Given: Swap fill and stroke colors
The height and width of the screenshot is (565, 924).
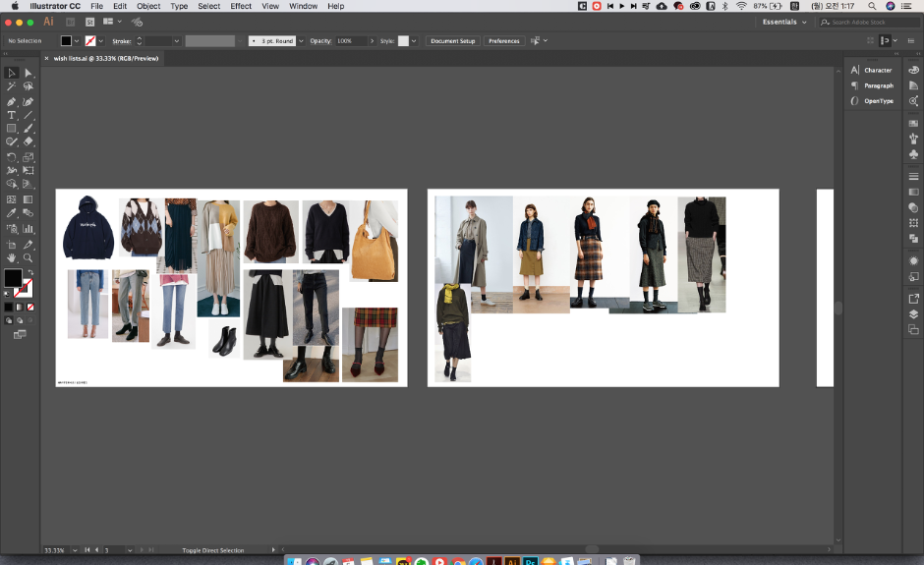Looking at the screenshot, I should [x=29, y=272].
